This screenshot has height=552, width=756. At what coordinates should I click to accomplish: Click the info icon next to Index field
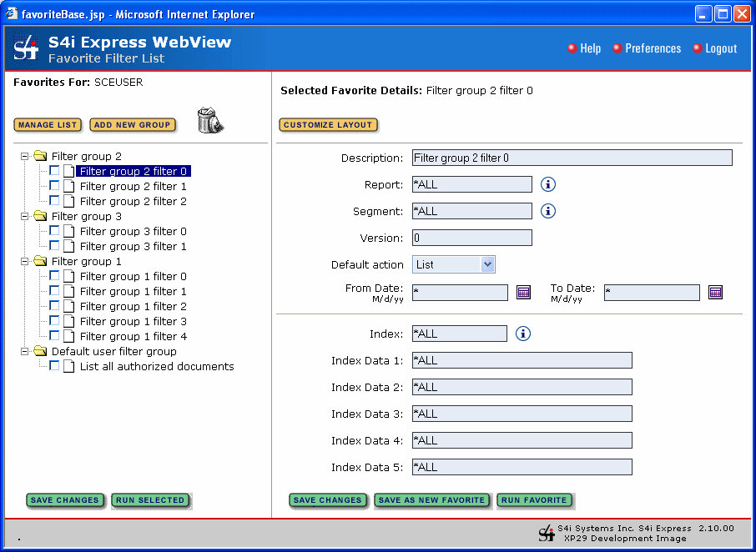(x=523, y=334)
